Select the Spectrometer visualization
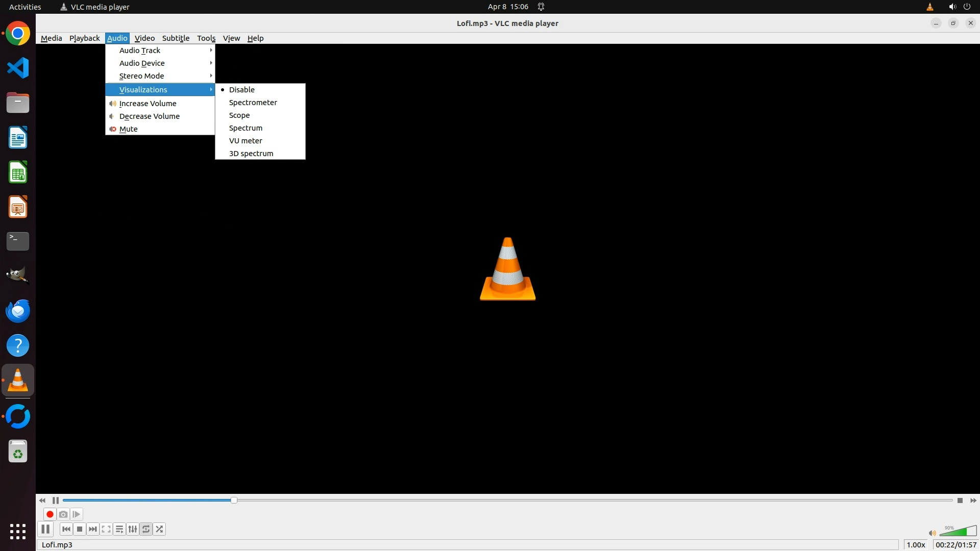The height and width of the screenshot is (551, 980). pos(253,103)
